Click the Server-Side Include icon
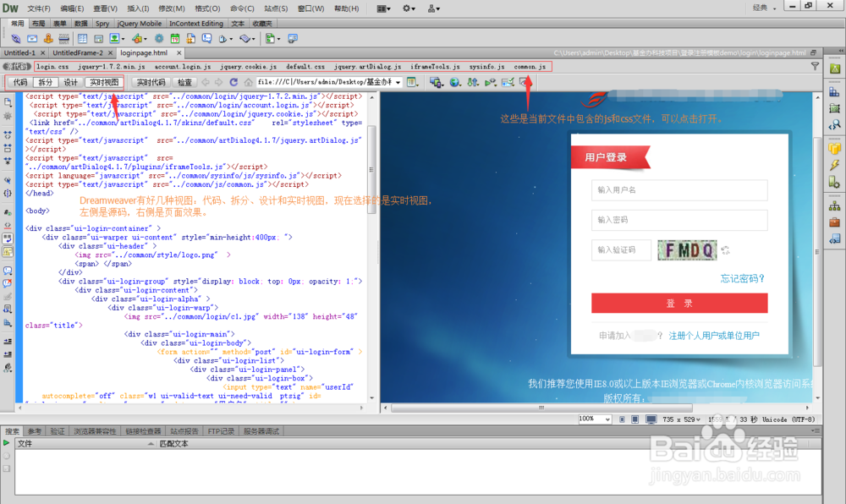846x504 pixels. (190, 38)
